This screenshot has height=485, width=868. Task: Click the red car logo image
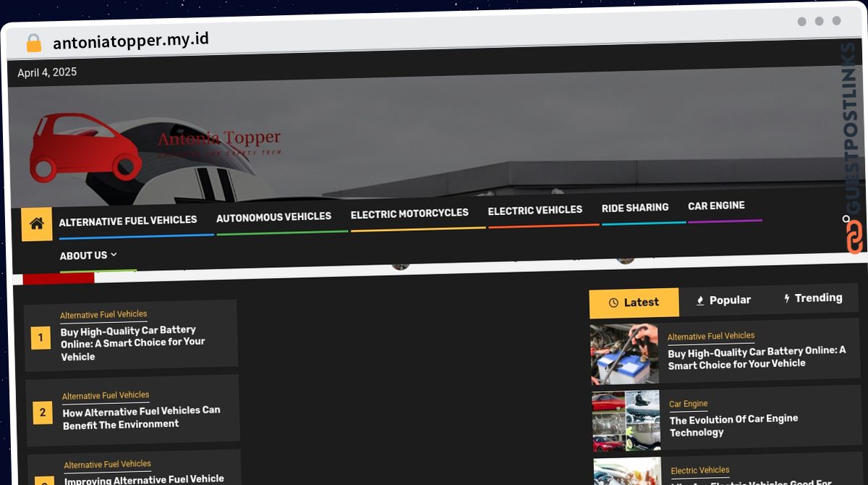85,147
